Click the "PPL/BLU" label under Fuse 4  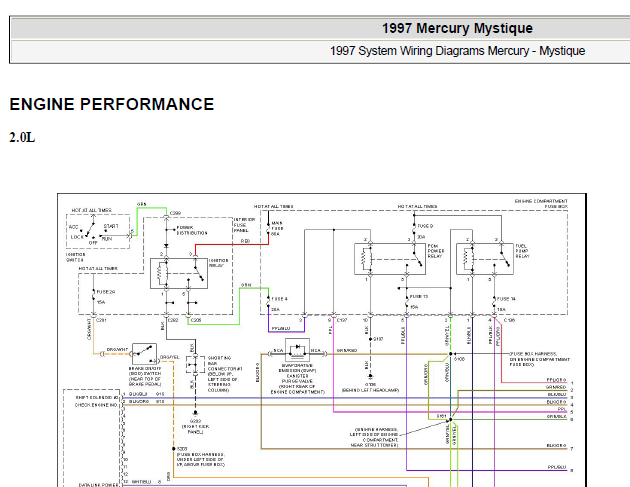tap(280, 328)
